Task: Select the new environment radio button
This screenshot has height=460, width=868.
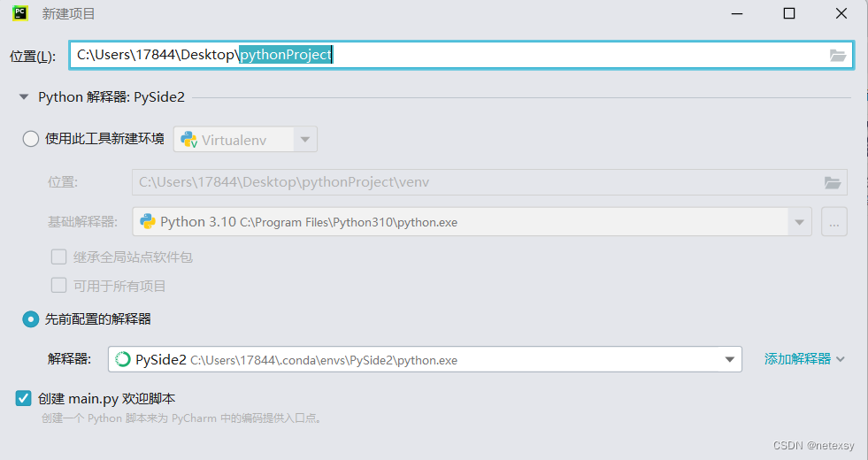Action: 30,138
